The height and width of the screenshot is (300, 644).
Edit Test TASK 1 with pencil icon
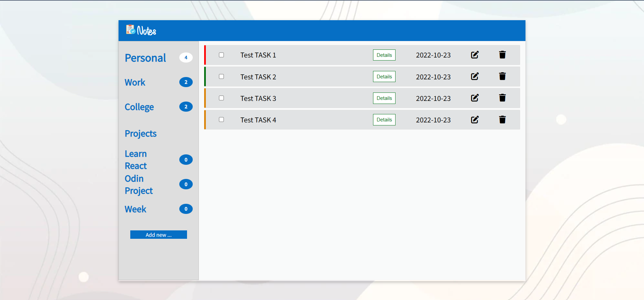point(475,55)
